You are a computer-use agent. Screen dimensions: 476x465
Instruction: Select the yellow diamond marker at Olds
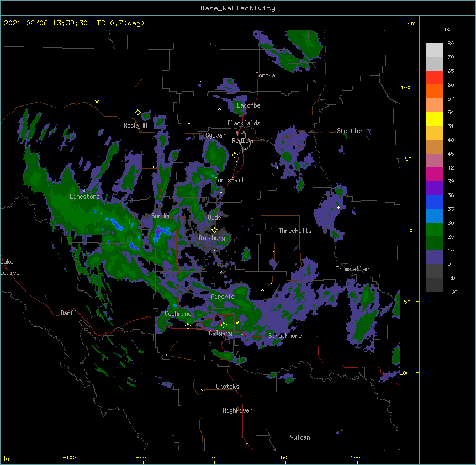(x=214, y=230)
